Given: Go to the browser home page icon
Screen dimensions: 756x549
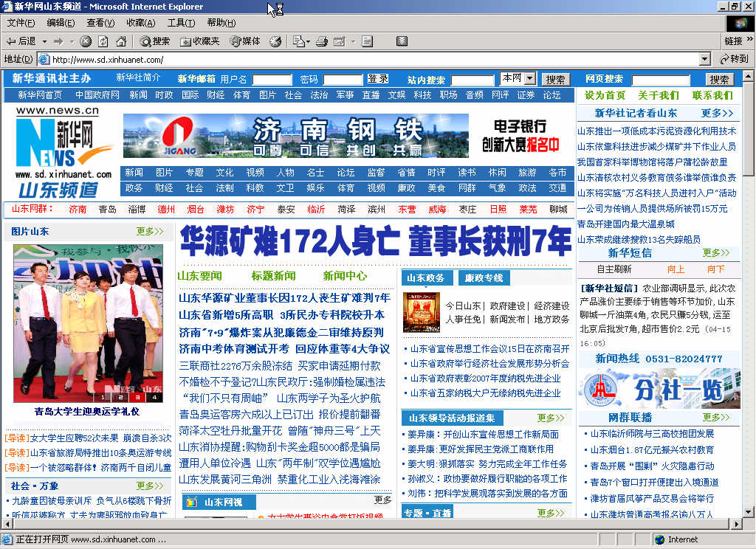Looking at the screenshot, I should pyautogui.click(x=121, y=41).
